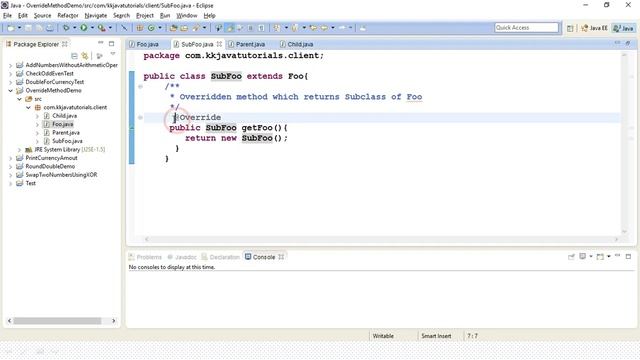Viewport: 640px width, 360px height.
Task: Select SubFoo.java in Package Explorer
Action: pyautogui.click(x=67, y=141)
